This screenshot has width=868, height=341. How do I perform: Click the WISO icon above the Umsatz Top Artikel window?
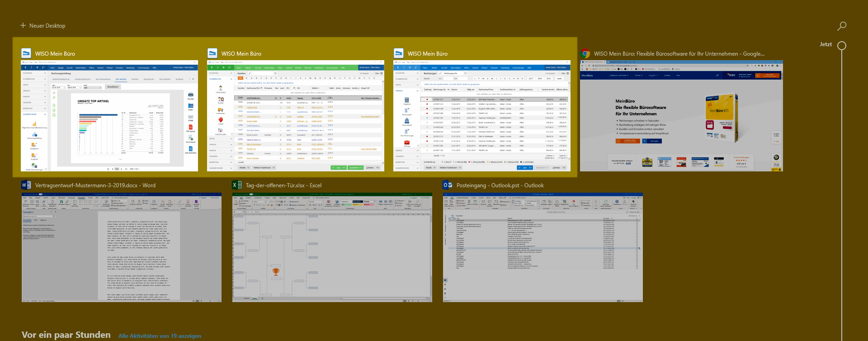[26, 53]
